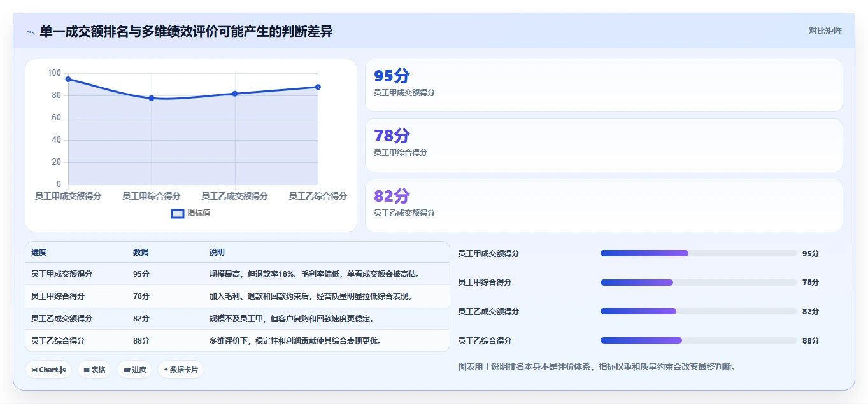Click the 95分 cell in the table

141,274
